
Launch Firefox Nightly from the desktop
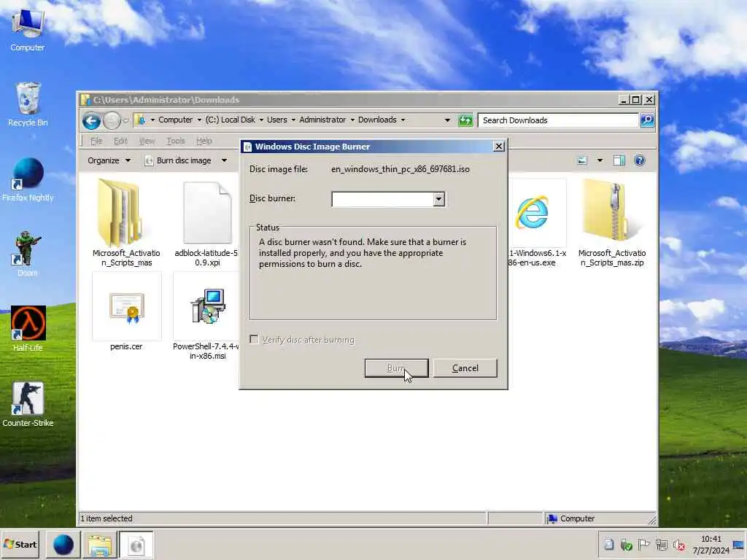[28, 179]
